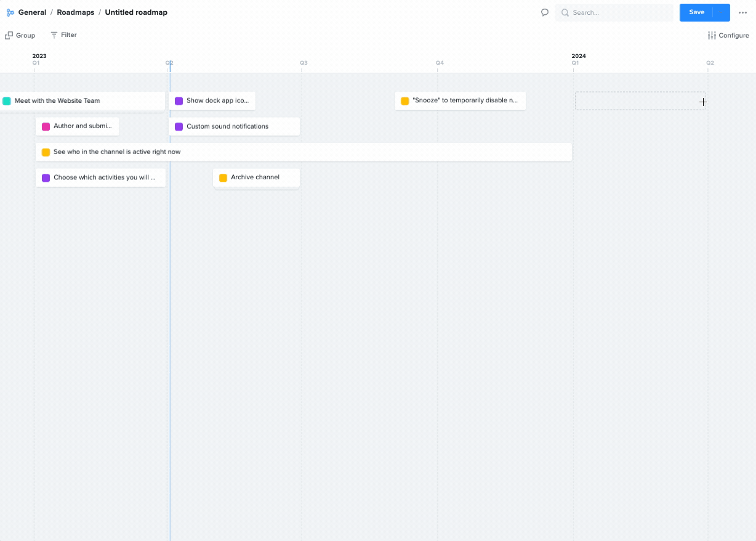Open the comments speech bubble icon
Screen dimensions: 756x541
coord(545,12)
